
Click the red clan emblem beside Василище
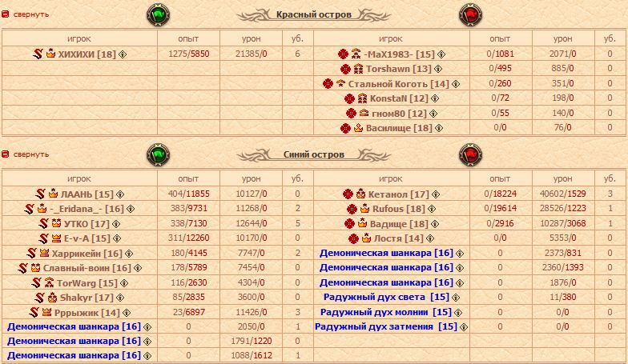[x=345, y=128]
